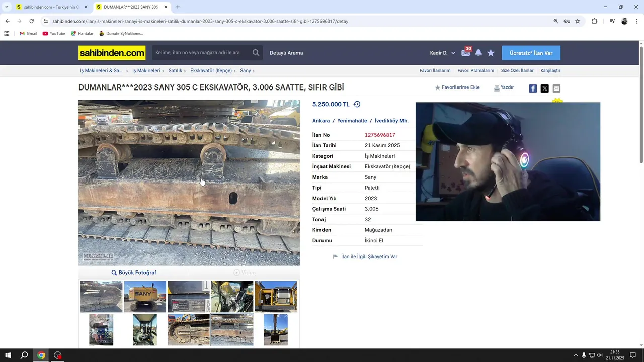
Task: Open Detaylı Arama link
Action: (x=286, y=53)
